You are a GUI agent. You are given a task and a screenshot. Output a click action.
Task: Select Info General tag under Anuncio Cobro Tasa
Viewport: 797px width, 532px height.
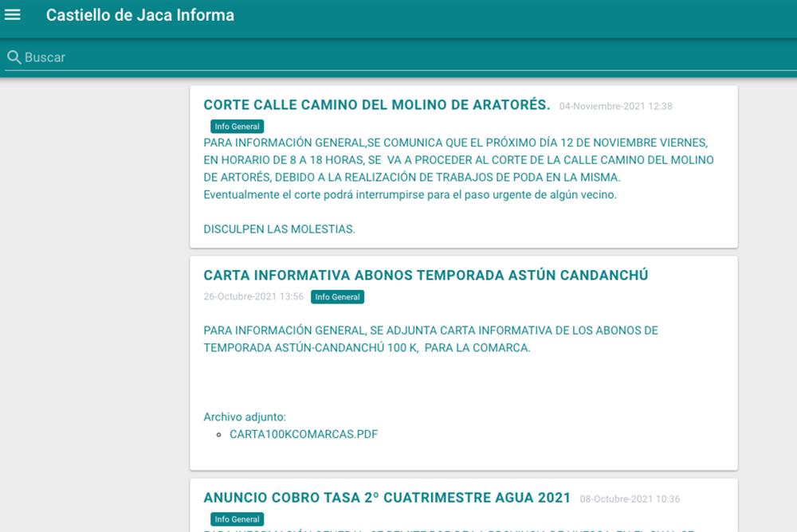(237, 519)
